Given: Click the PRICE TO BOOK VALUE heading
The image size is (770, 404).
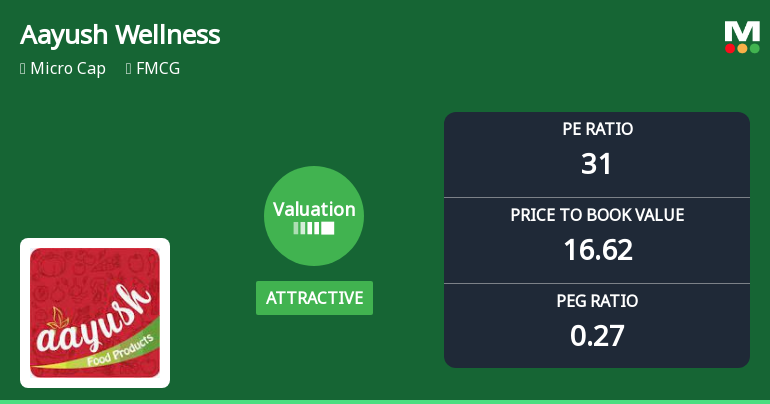Looking at the screenshot, I should point(597,215).
